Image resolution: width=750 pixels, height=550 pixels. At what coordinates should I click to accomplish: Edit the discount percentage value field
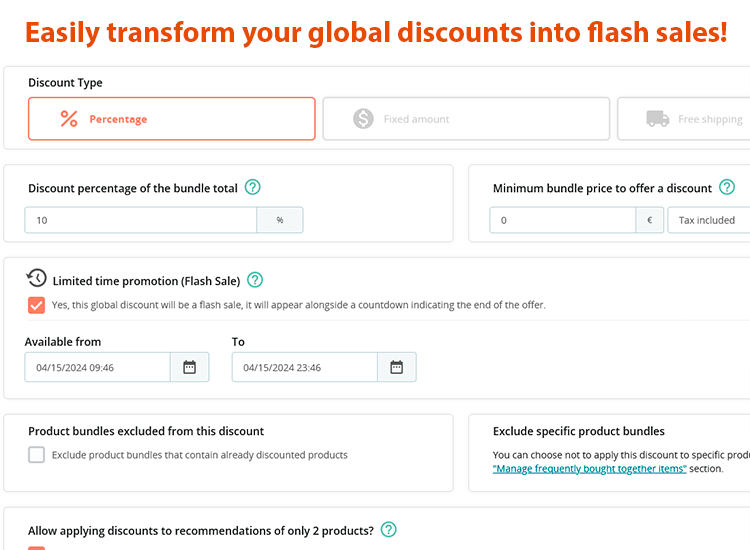click(142, 220)
